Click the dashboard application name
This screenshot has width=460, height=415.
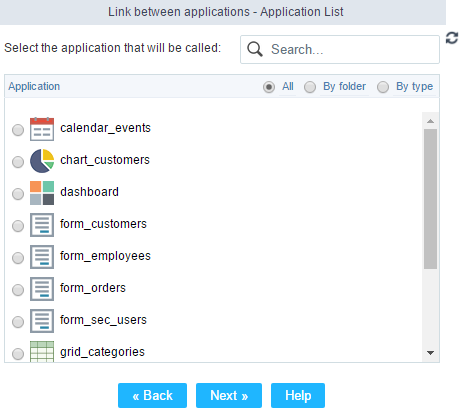89,192
